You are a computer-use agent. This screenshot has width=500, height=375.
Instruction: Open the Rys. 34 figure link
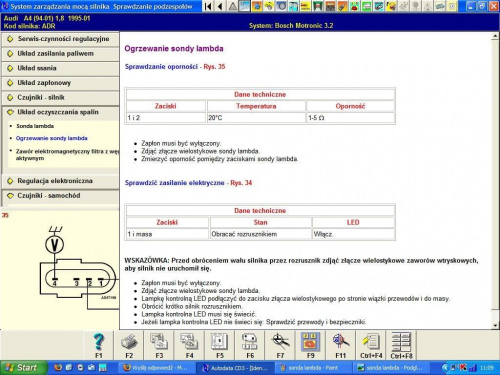coord(241,183)
